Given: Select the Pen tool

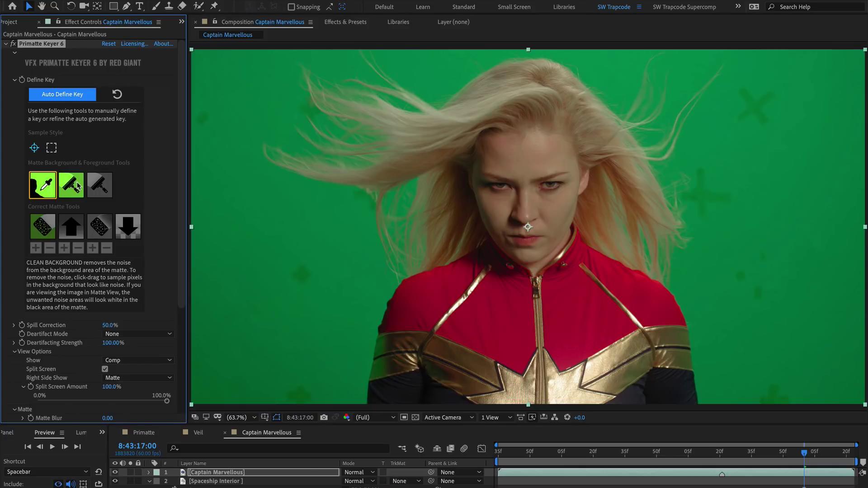Looking at the screenshot, I should click(127, 6).
